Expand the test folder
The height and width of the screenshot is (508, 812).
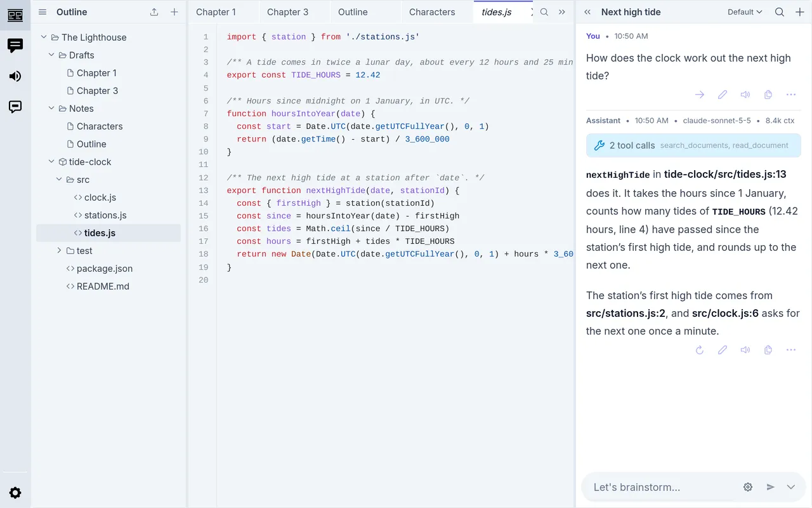(59, 251)
